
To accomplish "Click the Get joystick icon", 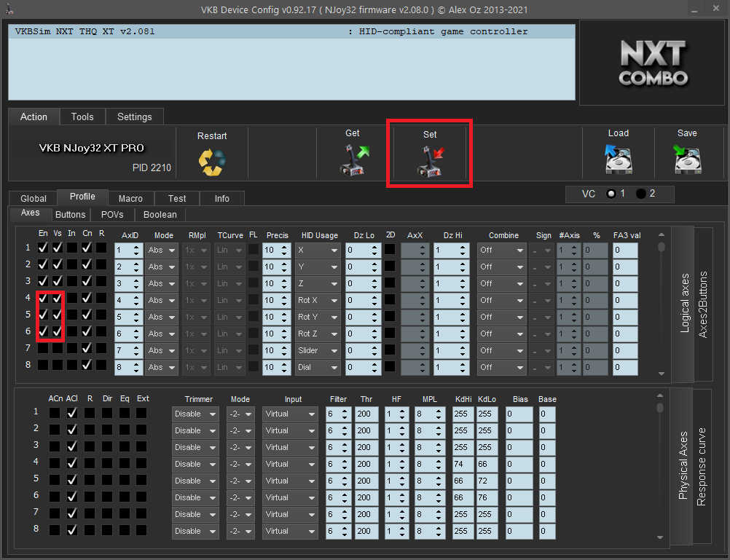I will (x=354, y=159).
